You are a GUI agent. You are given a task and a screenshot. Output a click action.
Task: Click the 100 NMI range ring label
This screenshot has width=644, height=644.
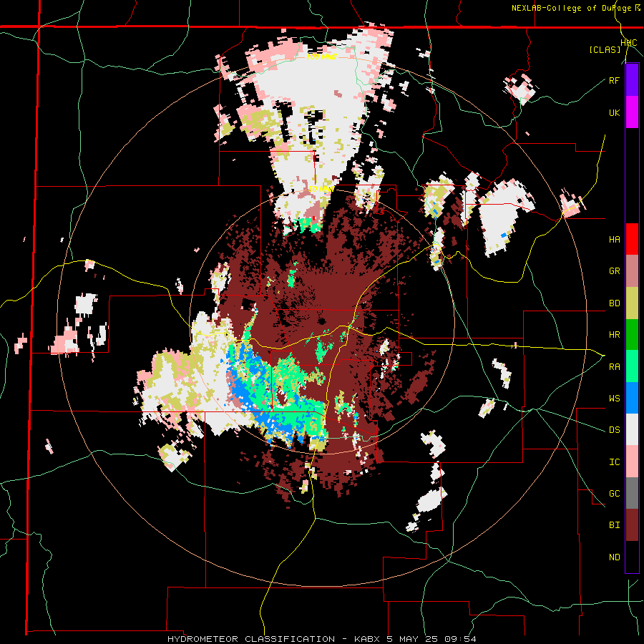[321, 57]
